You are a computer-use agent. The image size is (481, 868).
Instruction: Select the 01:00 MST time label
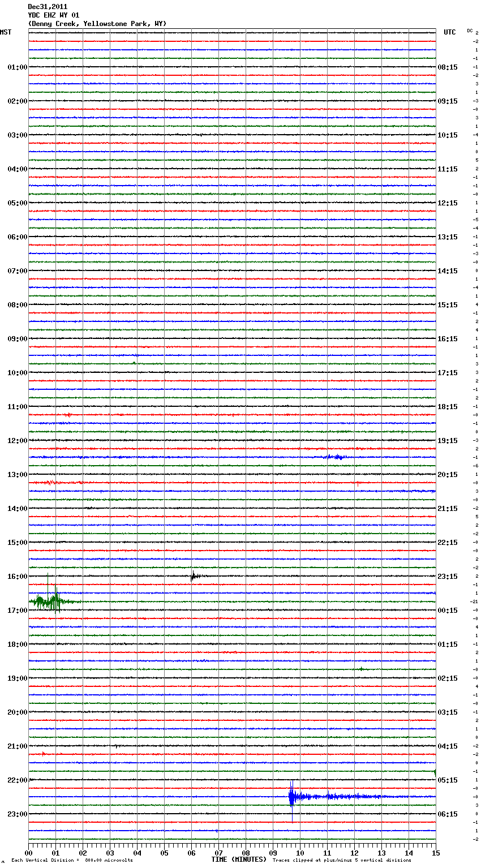coord(18,67)
